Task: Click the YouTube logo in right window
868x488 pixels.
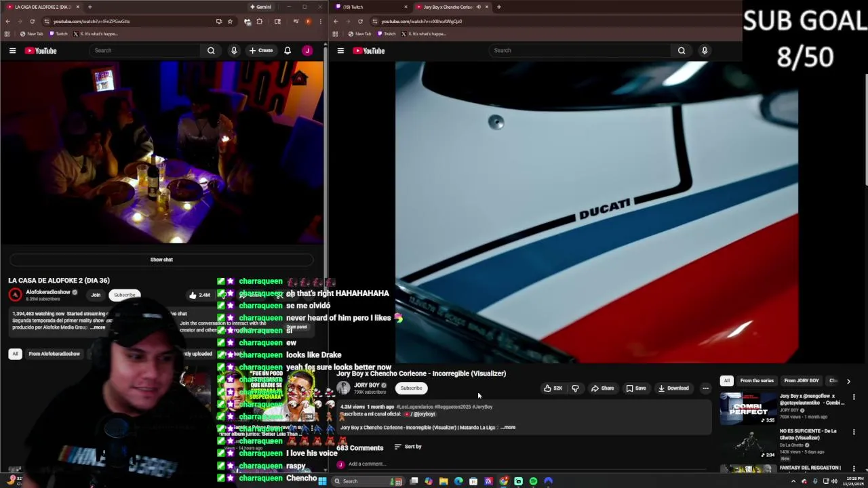Action: [369, 51]
